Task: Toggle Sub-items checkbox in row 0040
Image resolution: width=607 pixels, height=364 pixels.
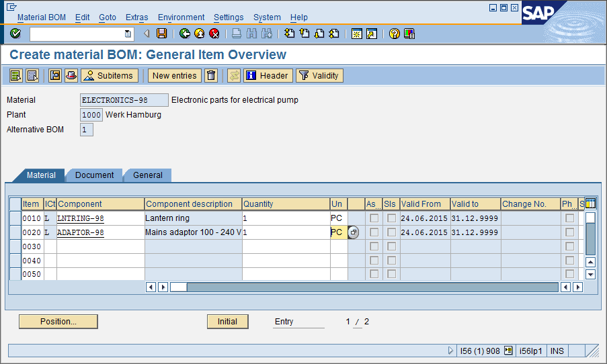Action: pos(392,261)
